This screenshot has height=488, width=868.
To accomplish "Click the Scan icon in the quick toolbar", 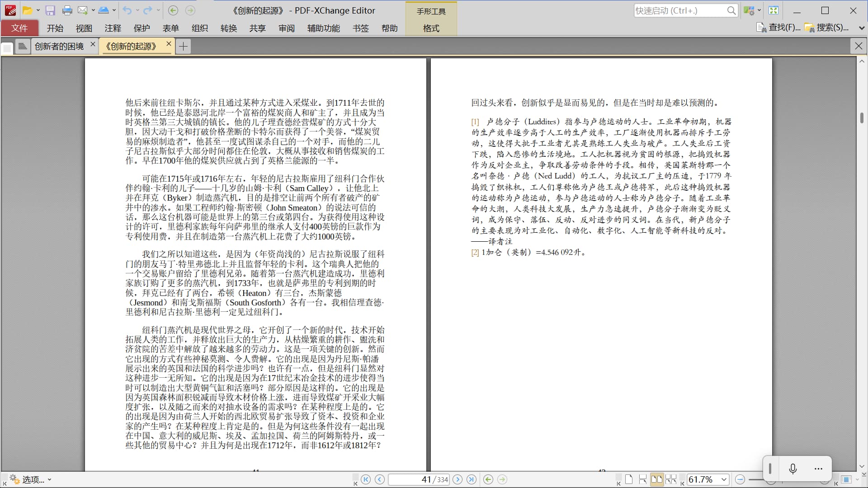I will [104, 10].
